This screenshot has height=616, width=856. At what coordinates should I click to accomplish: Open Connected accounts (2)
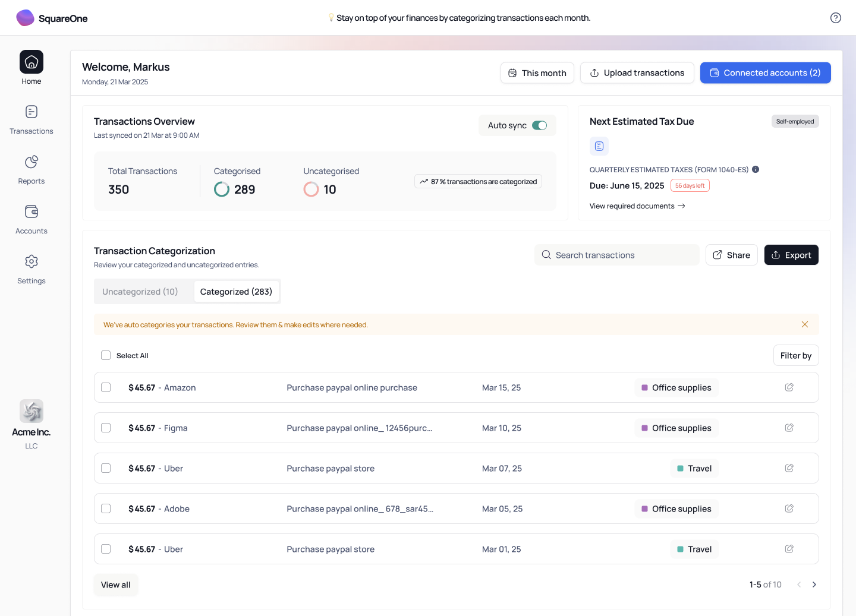pos(766,73)
